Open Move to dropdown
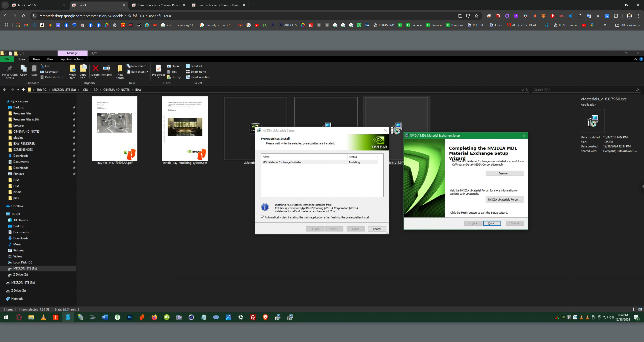This screenshot has height=342, width=644. pyautogui.click(x=72, y=72)
